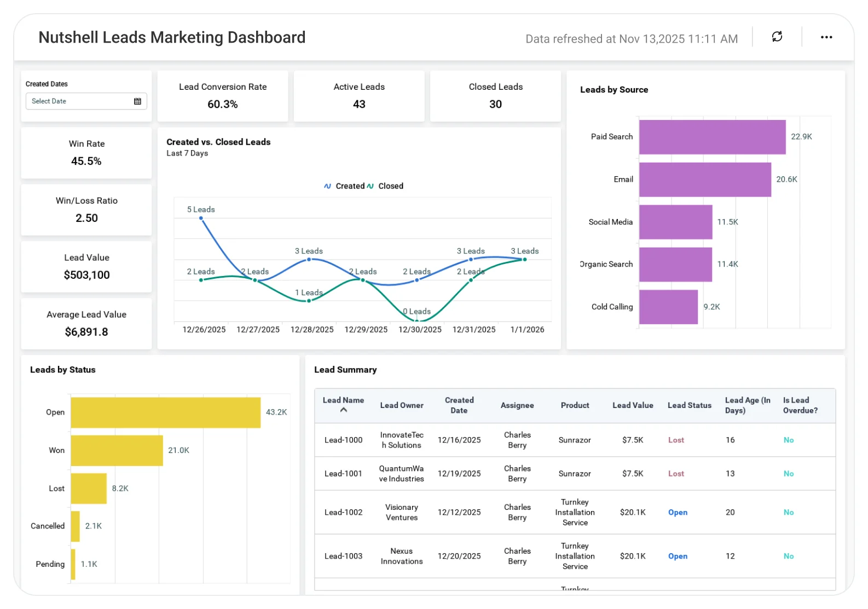Click the calendar icon in Select Date

(x=137, y=101)
